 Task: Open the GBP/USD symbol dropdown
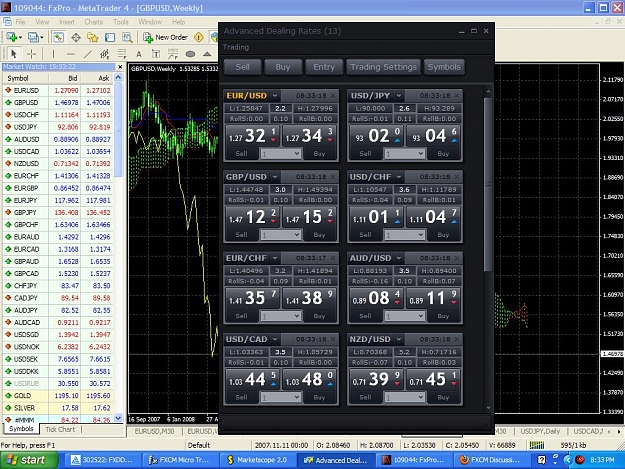[275, 177]
